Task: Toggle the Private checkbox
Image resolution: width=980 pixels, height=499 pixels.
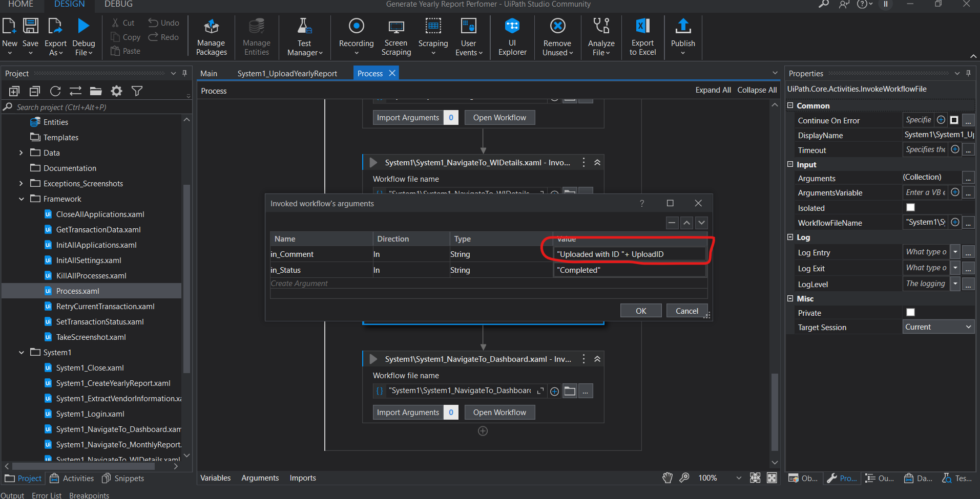Action: coord(910,312)
